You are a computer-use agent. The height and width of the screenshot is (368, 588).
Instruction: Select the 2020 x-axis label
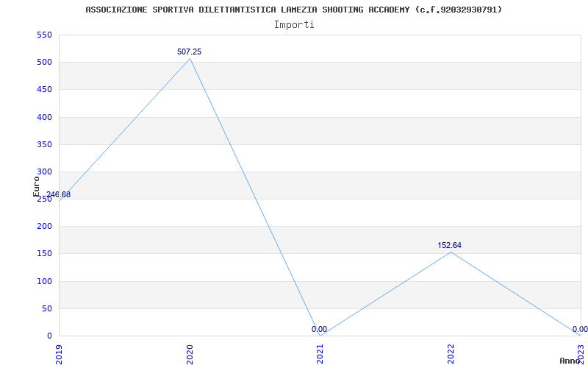point(190,354)
